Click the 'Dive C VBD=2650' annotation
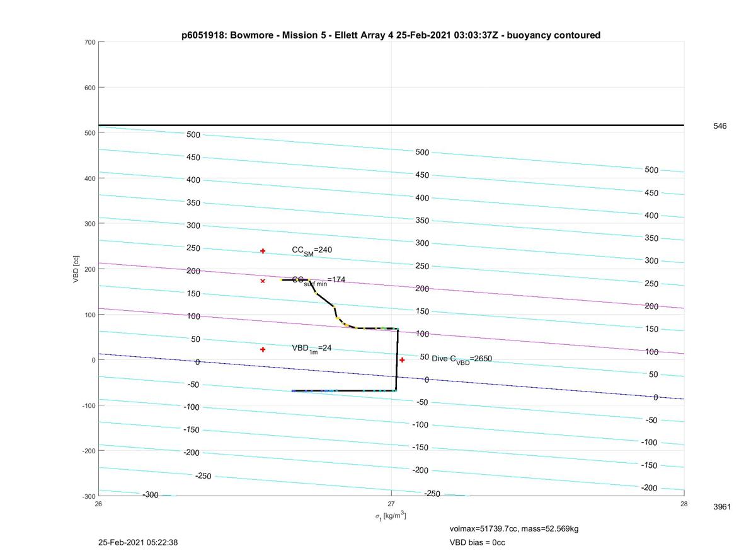 tap(462, 359)
